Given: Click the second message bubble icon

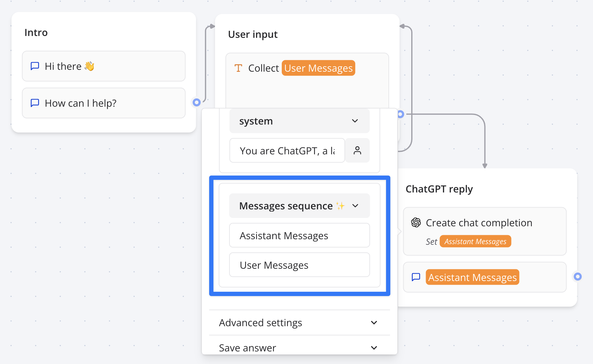Looking at the screenshot, I should [x=35, y=103].
